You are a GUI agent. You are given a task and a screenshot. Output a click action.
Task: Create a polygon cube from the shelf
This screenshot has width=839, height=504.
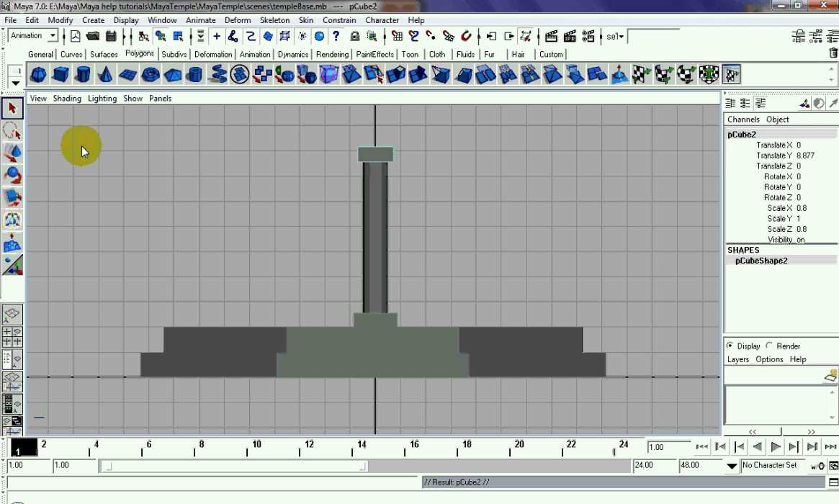[x=60, y=74]
